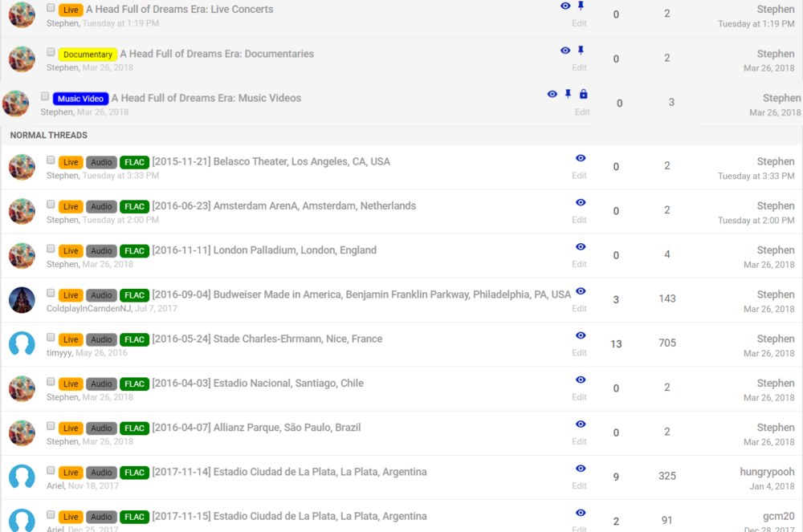Image resolution: width=803 pixels, height=532 pixels.
Task: Select checkbox for Stade Charles-Ehrmann thread
Action: coord(51,338)
